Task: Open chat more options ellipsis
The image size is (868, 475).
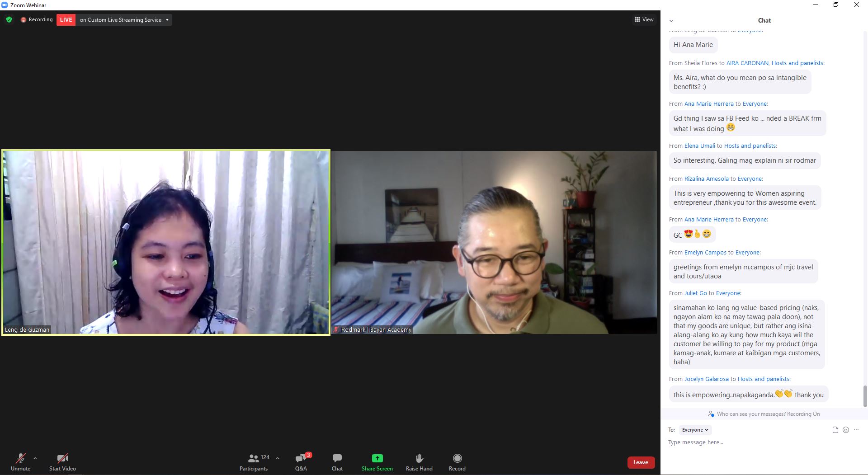Action: pyautogui.click(x=856, y=430)
